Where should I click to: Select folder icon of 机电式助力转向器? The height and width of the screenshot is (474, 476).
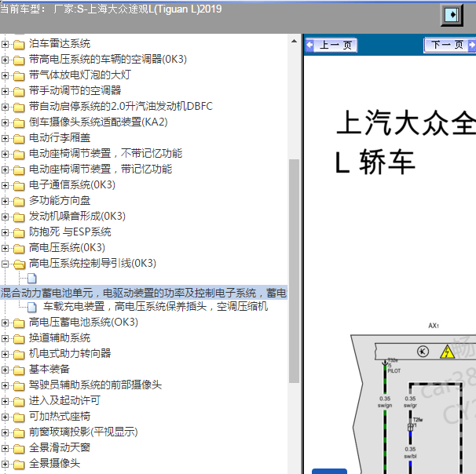19,355
